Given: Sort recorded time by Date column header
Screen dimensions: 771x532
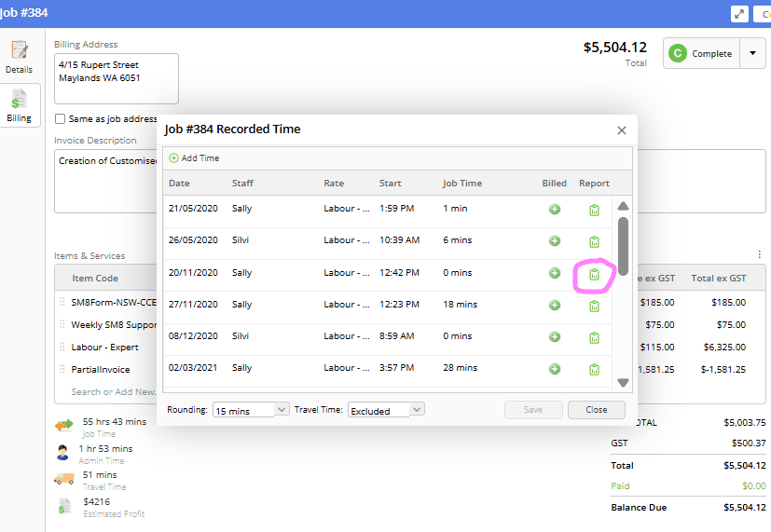Looking at the screenshot, I should coord(179,184).
